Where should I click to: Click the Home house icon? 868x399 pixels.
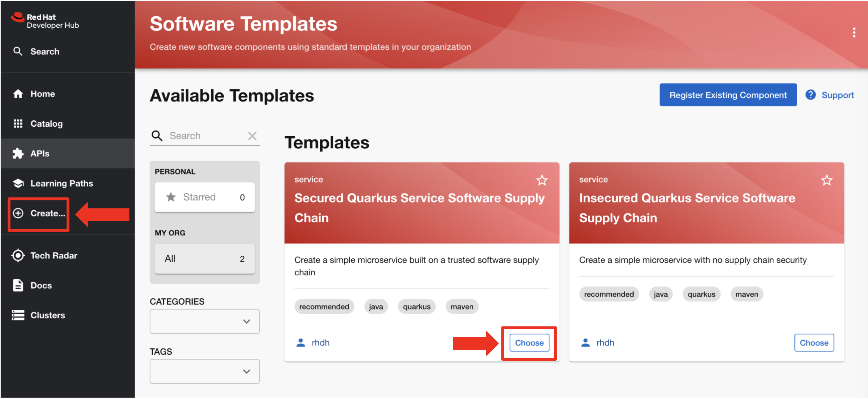click(18, 94)
